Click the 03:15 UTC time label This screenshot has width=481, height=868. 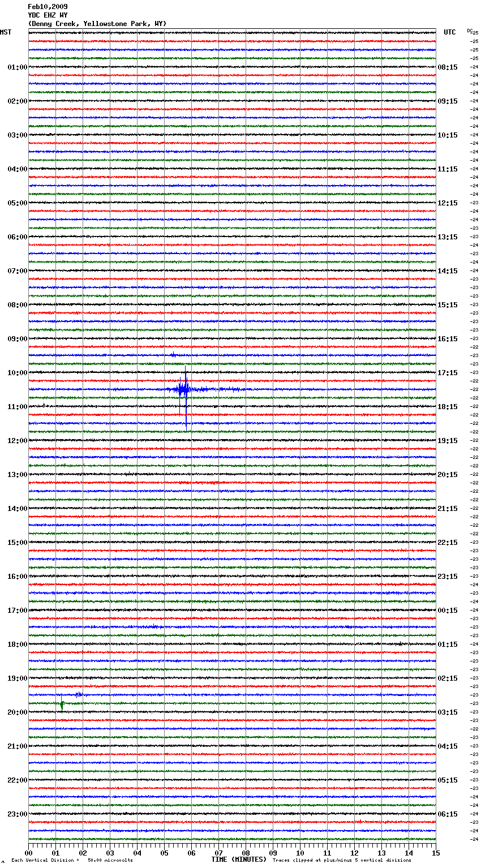448,712
